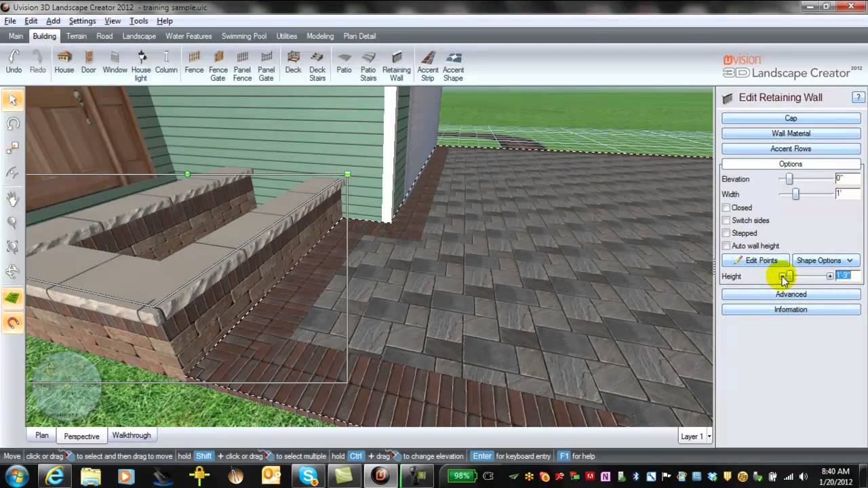Click the Elevation slider handle

point(789,179)
